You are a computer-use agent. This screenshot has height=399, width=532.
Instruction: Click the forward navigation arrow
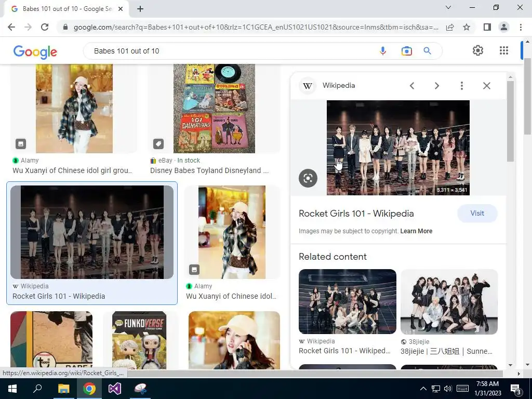tap(28, 27)
